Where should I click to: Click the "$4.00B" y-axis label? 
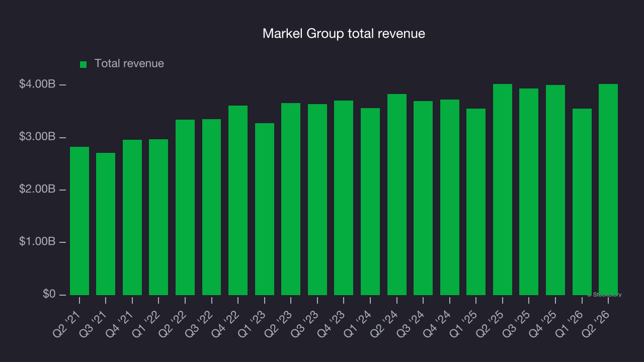tap(37, 84)
